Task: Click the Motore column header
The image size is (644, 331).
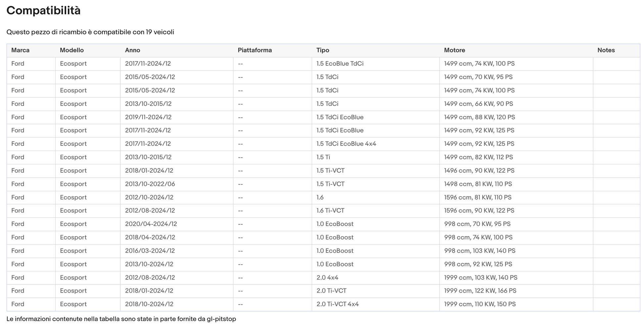Action: pos(454,50)
